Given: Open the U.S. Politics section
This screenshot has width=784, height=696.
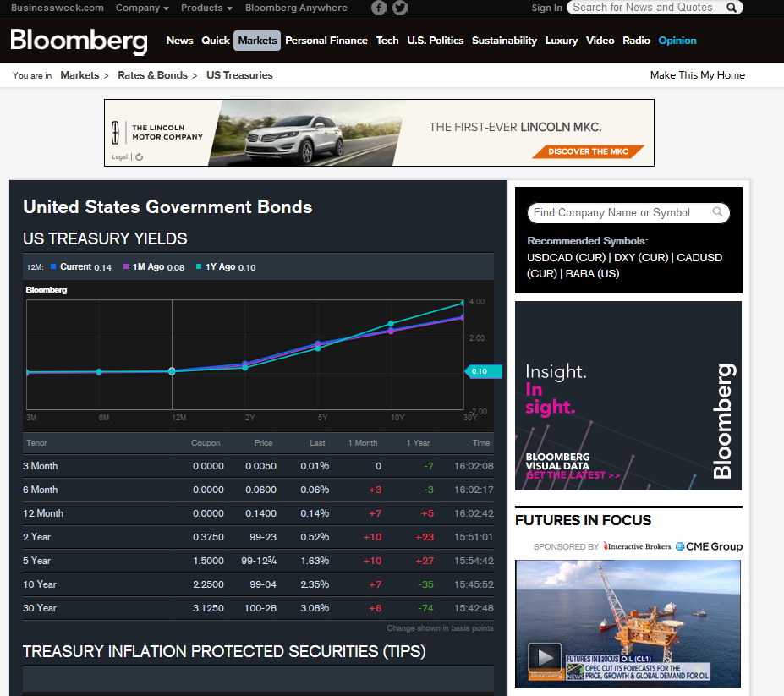Looking at the screenshot, I should coord(435,41).
